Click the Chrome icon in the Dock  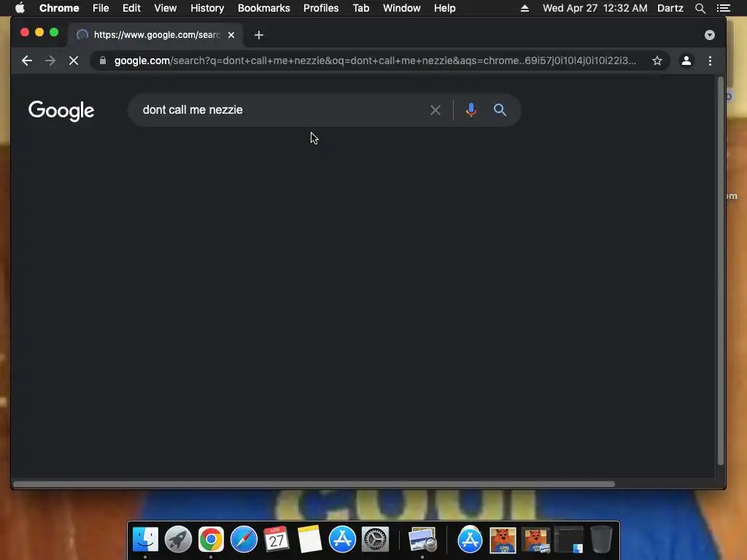point(211,540)
